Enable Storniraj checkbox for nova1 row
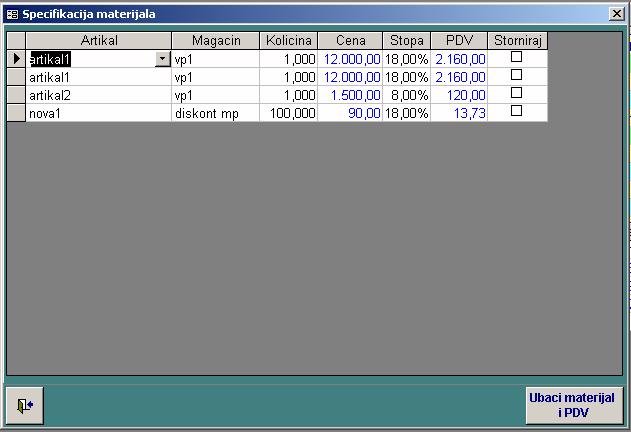 516,111
